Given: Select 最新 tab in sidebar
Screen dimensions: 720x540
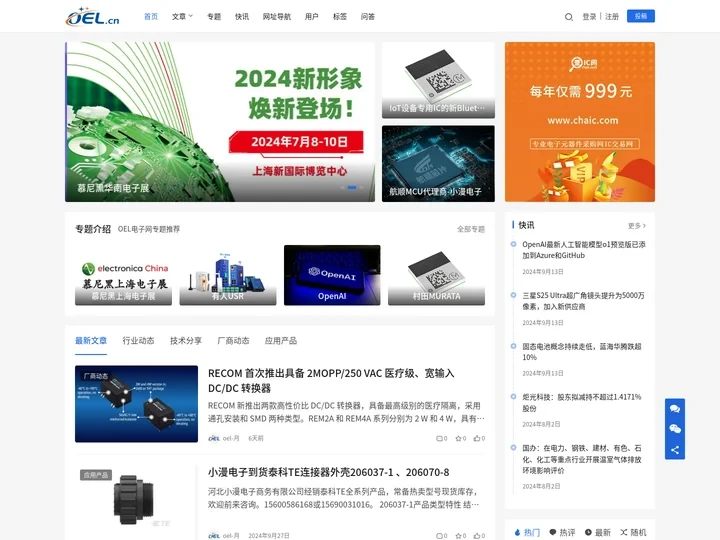Looking at the screenshot, I should (x=598, y=532).
